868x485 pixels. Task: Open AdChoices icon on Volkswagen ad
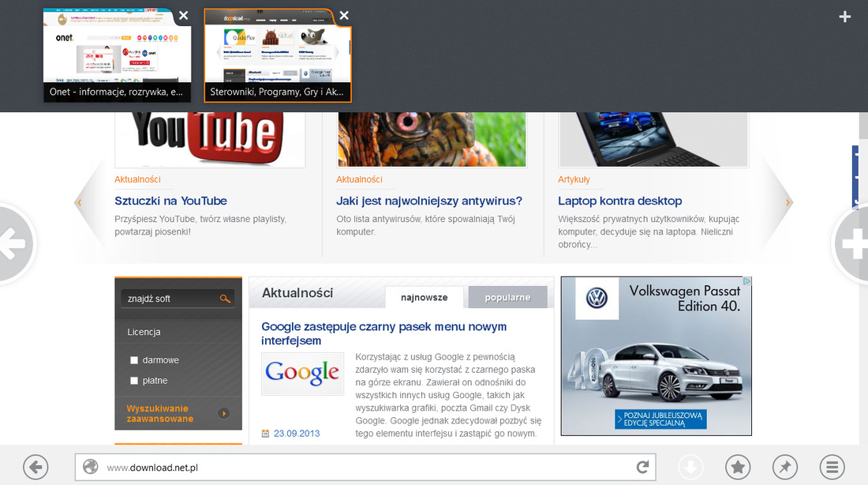click(746, 281)
